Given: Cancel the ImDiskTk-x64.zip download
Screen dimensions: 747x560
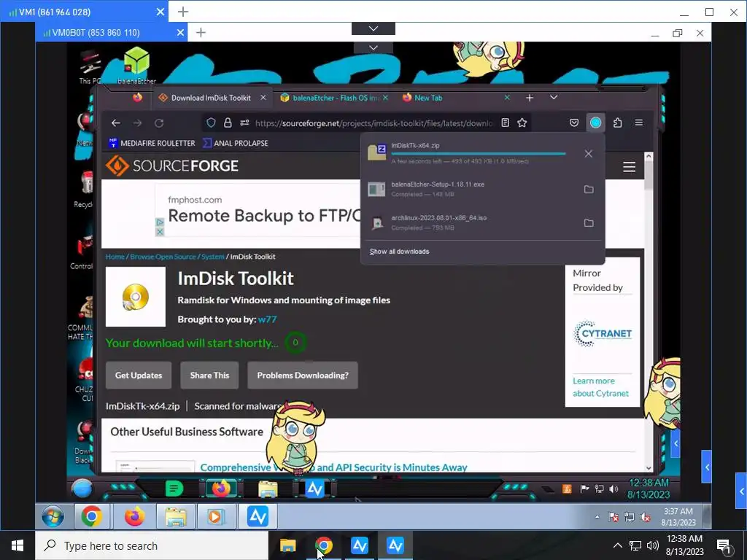Looking at the screenshot, I should pos(589,153).
